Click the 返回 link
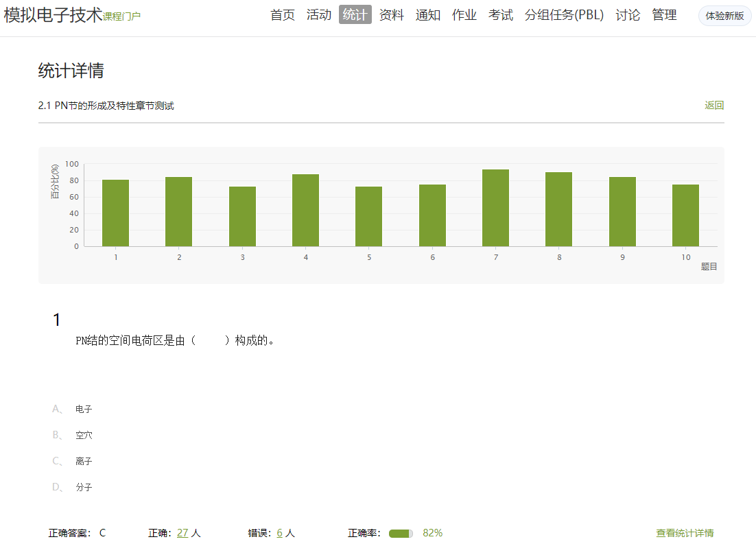The width and height of the screenshot is (756, 546). coord(714,106)
